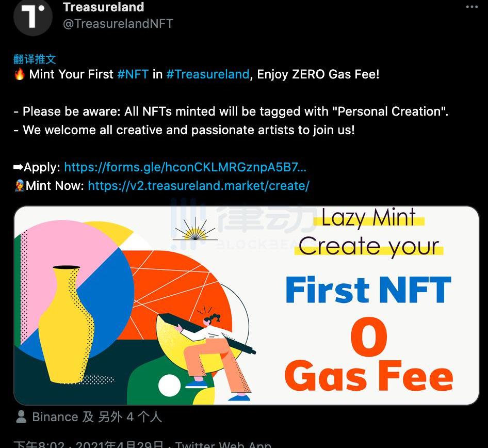
Task: Open the #Treasureland hashtag
Action: 207,74
